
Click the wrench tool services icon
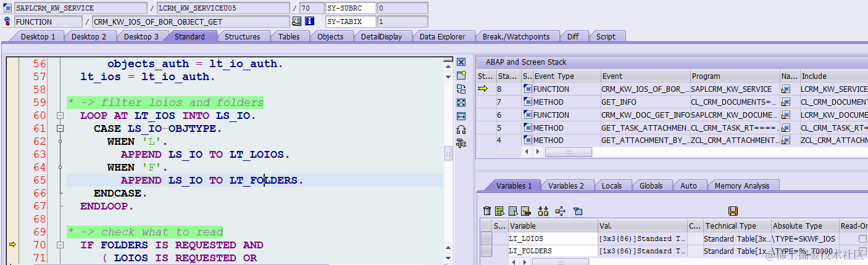461,143
